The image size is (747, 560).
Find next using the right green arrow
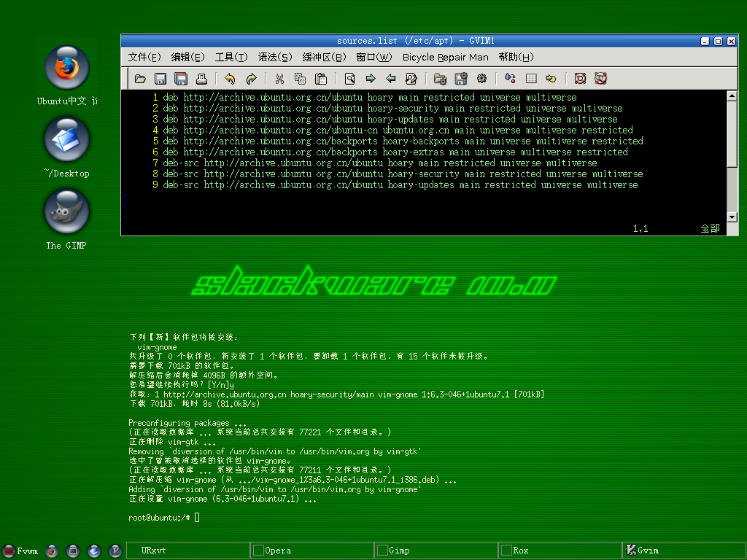pyautogui.click(x=370, y=79)
